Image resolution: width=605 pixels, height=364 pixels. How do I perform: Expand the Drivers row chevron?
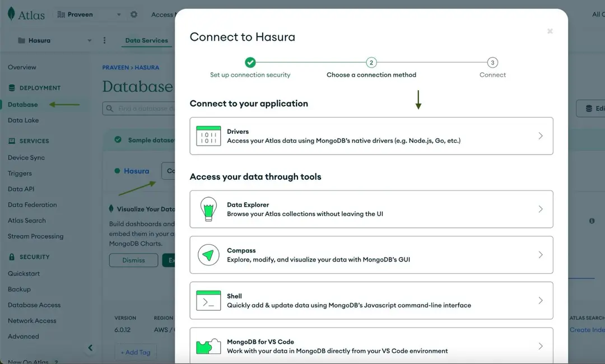pos(539,136)
